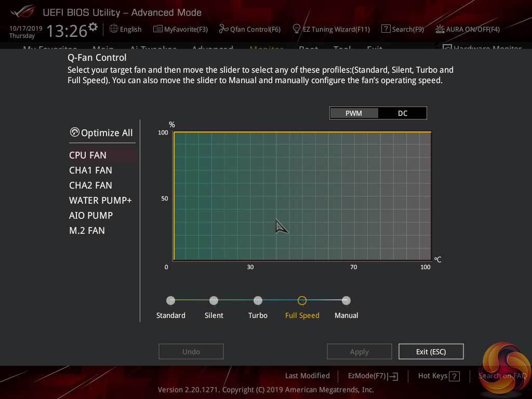Click the settings gear next to the clock

pyautogui.click(x=93, y=26)
